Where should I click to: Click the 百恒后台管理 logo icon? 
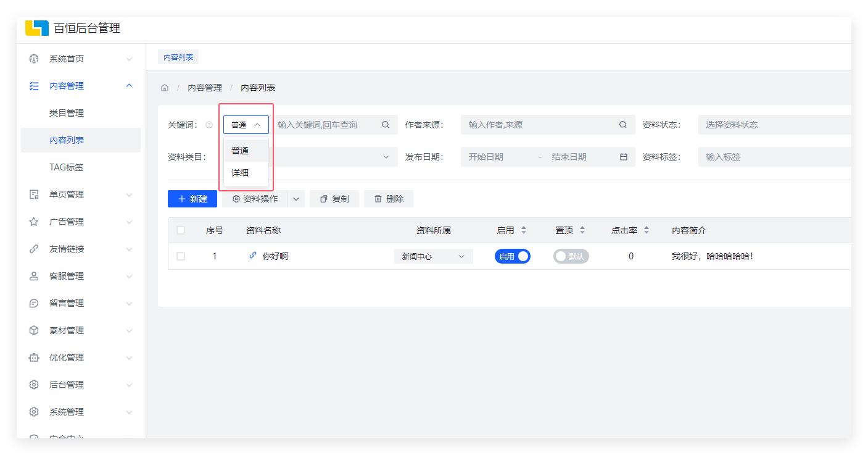pyautogui.click(x=37, y=28)
